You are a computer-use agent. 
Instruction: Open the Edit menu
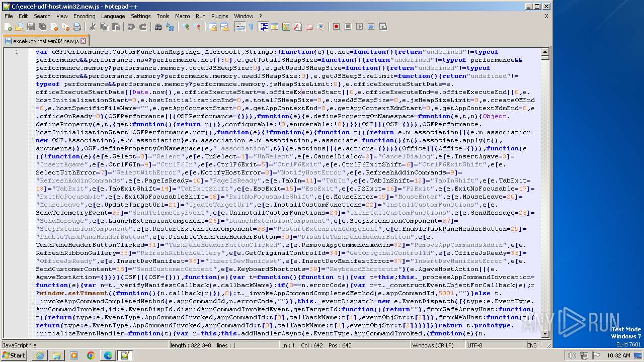23,16
